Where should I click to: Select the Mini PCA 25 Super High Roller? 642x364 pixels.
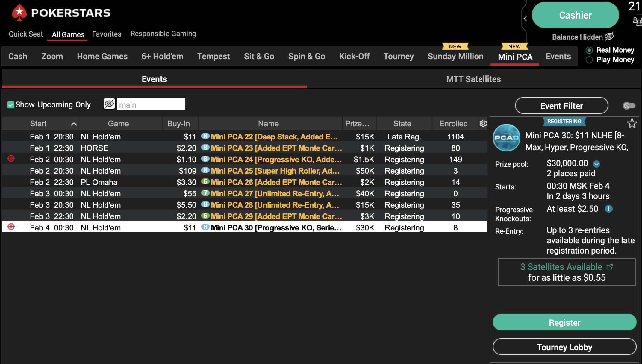(x=245, y=171)
